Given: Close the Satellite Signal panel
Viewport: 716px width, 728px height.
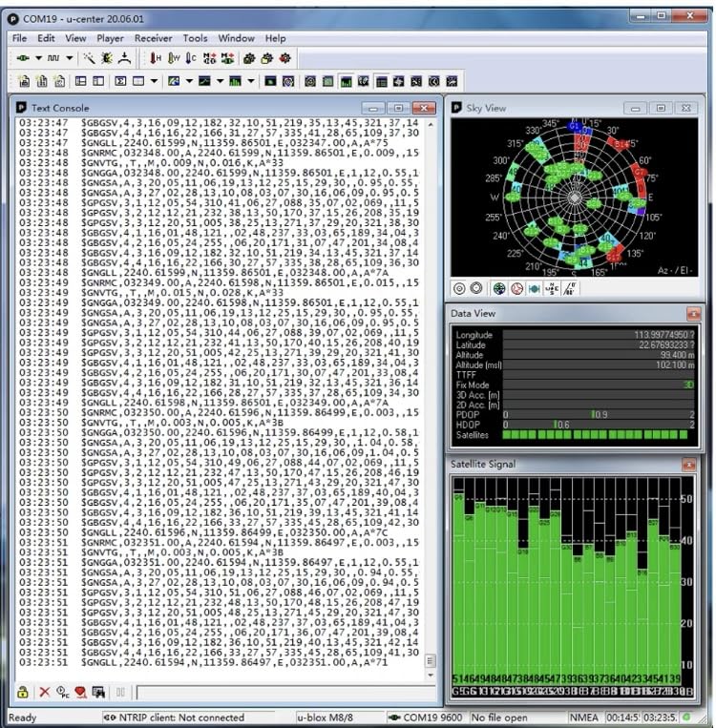Looking at the screenshot, I should (x=688, y=465).
